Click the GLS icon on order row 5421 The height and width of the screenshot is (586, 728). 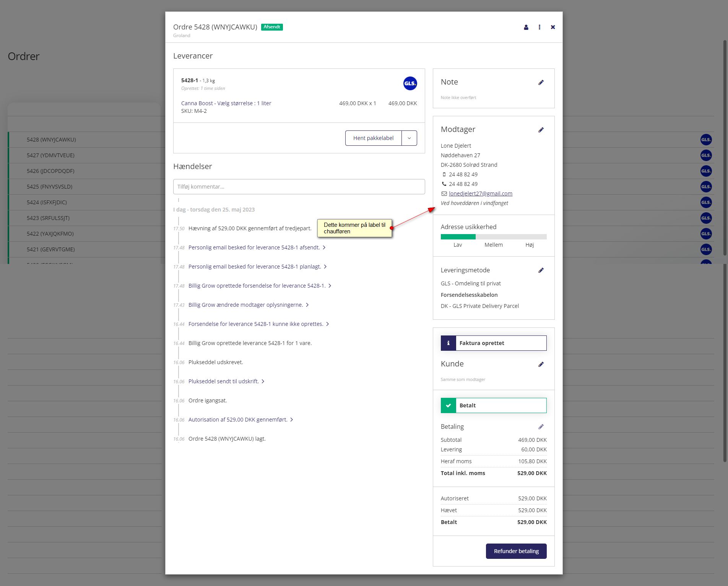pyautogui.click(x=706, y=249)
